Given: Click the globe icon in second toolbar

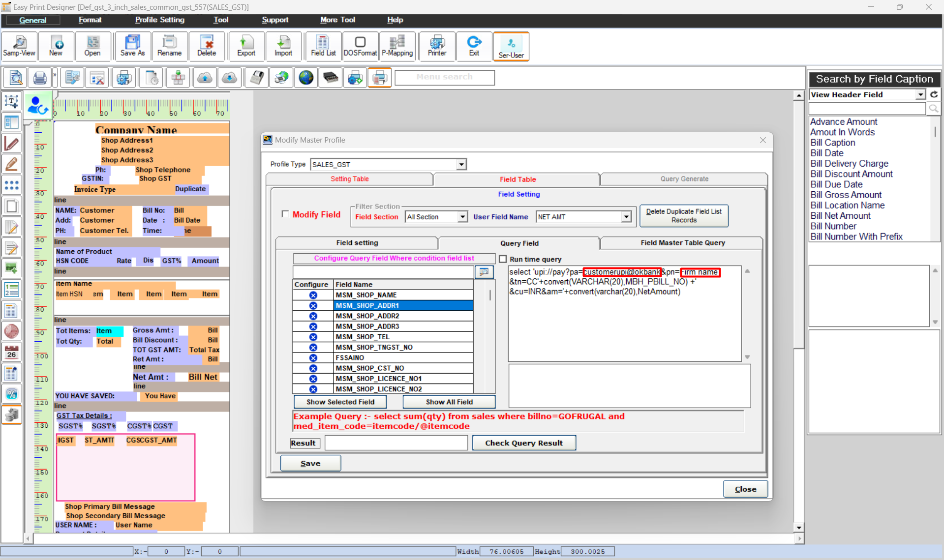Looking at the screenshot, I should 306,78.
